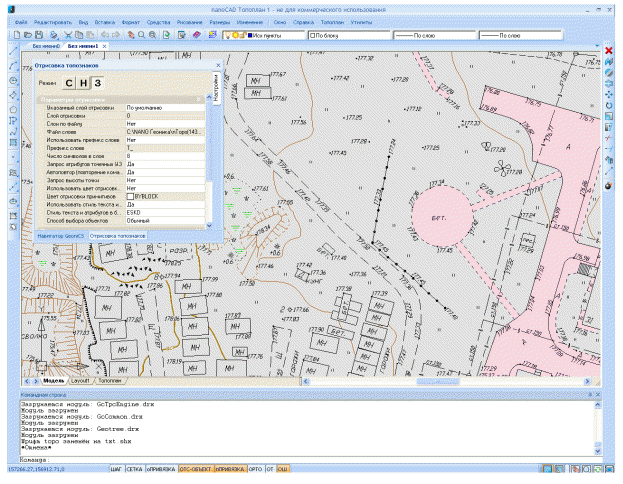This screenshot has width=623, height=484.
Task: Click the Move arrows icon in right toolbar
Action: 609,95
